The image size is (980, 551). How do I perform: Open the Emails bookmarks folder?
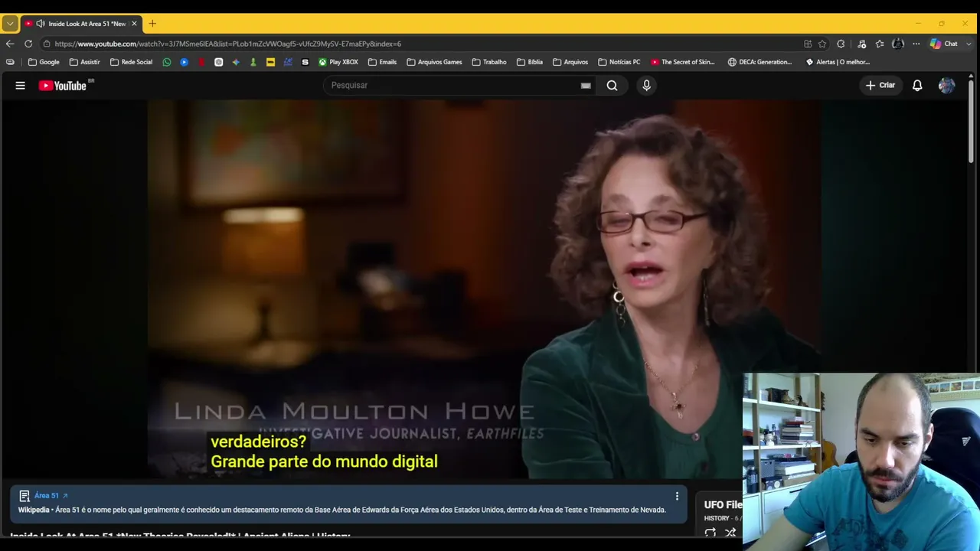coord(382,62)
